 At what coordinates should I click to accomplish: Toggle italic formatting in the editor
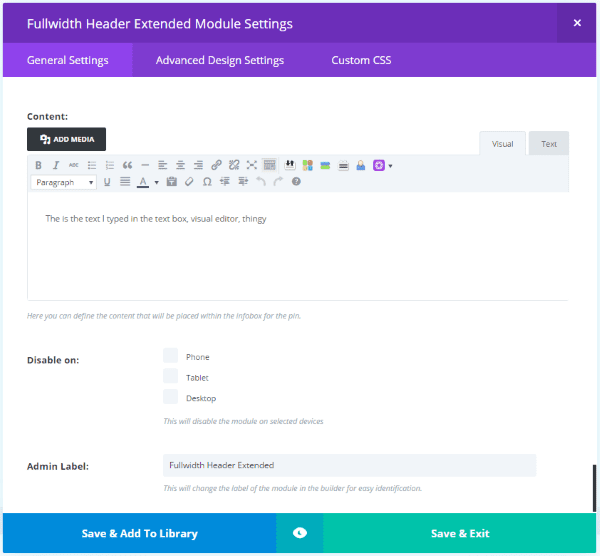(x=56, y=165)
